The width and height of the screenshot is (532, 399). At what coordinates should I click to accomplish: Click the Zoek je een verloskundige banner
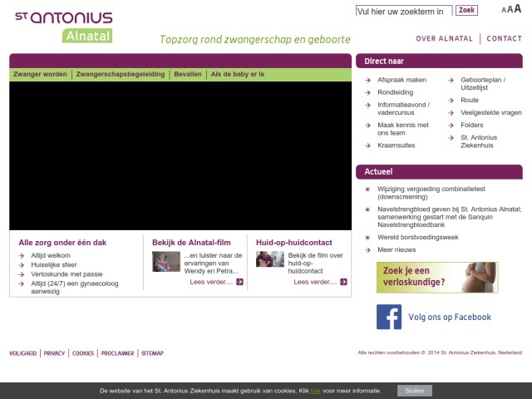437,278
